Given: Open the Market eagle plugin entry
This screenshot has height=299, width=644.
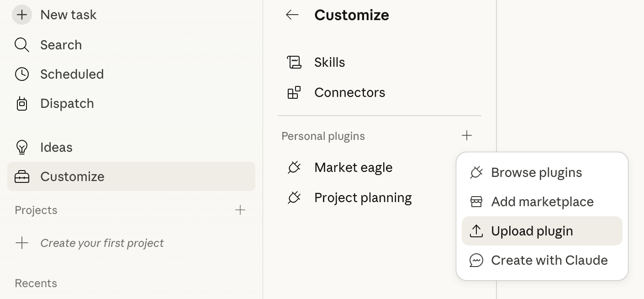Looking at the screenshot, I should pos(353,167).
